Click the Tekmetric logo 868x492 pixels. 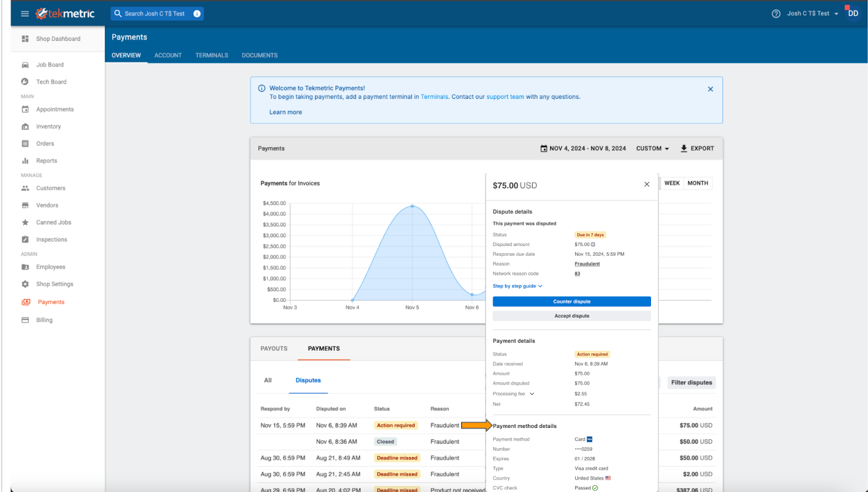tap(65, 14)
